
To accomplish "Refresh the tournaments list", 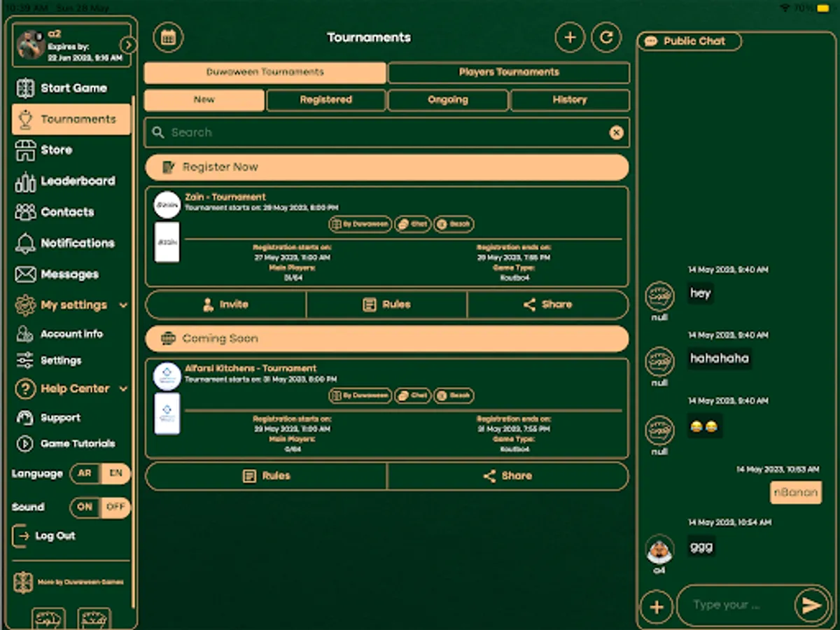I will 606,38.
